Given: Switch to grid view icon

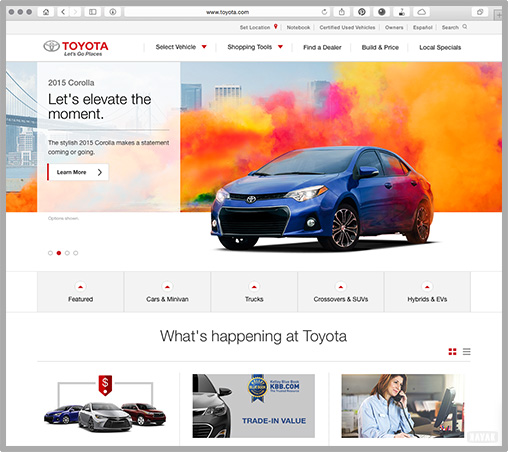Looking at the screenshot, I should pyautogui.click(x=452, y=352).
